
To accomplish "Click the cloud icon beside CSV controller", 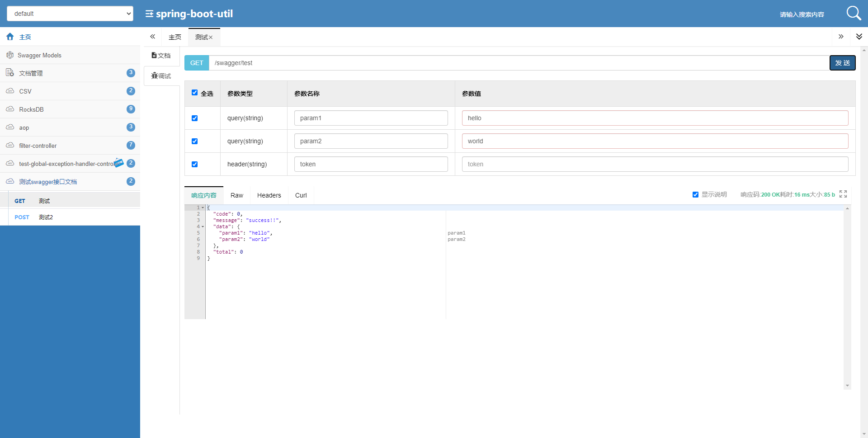I will (x=9, y=90).
